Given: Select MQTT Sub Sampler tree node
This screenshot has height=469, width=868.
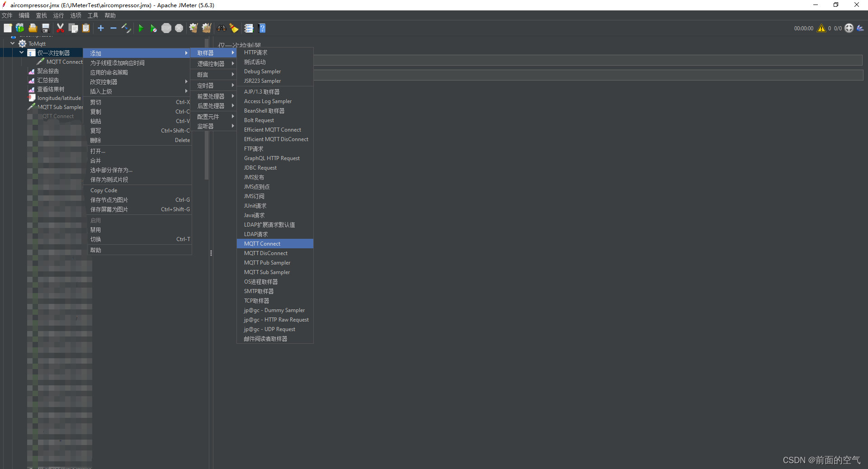Looking at the screenshot, I should pos(60,107).
